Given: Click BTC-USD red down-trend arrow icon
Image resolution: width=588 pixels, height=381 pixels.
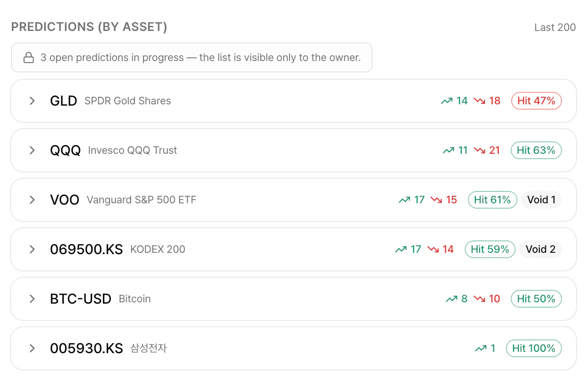Looking at the screenshot, I should pyautogui.click(x=479, y=299).
